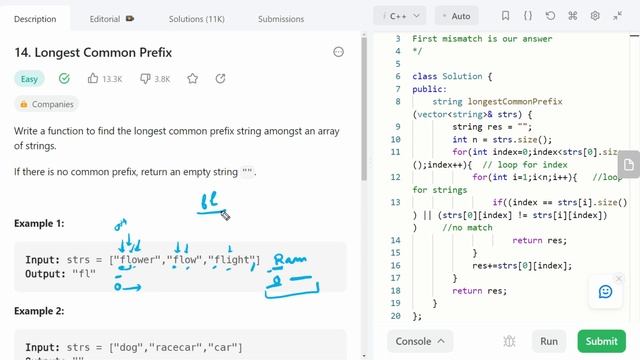The width and height of the screenshot is (640, 360).
Task: Open the more options ellipsis icon
Action: coord(338,52)
